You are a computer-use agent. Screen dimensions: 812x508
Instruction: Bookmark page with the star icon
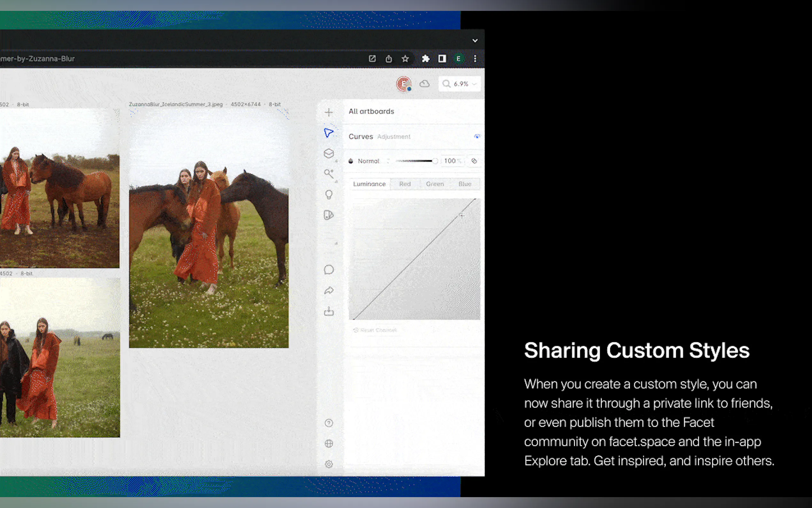405,59
